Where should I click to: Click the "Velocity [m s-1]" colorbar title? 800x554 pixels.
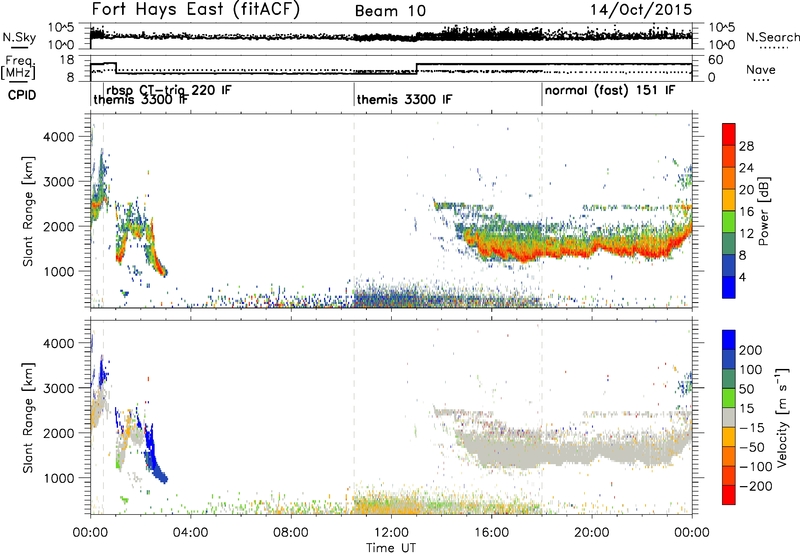782,417
